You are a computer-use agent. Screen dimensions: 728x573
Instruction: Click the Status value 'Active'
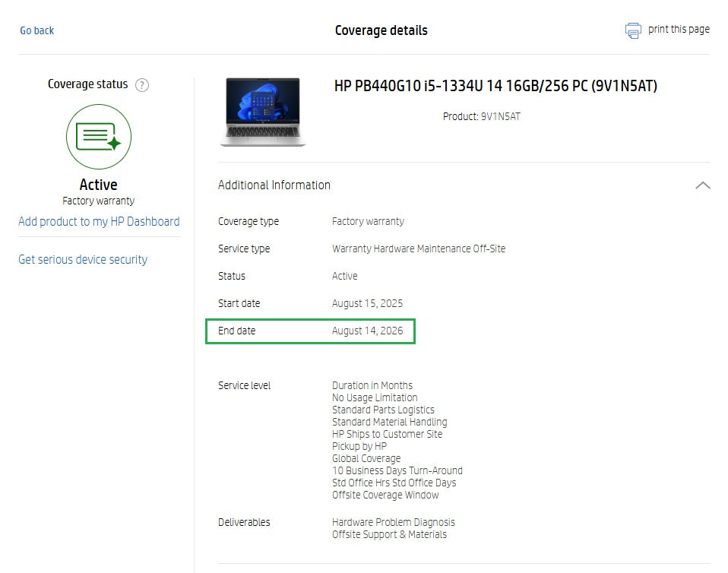coord(344,276)
